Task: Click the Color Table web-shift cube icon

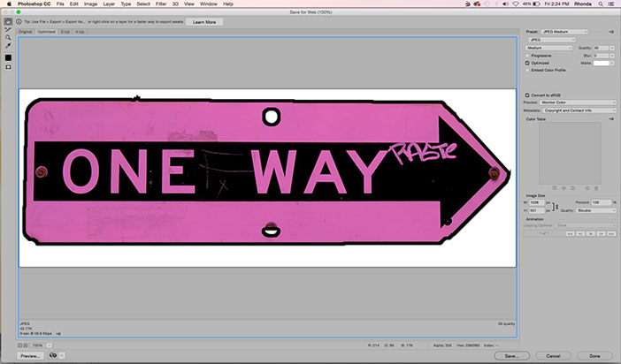Action: [x=563, y=188]
